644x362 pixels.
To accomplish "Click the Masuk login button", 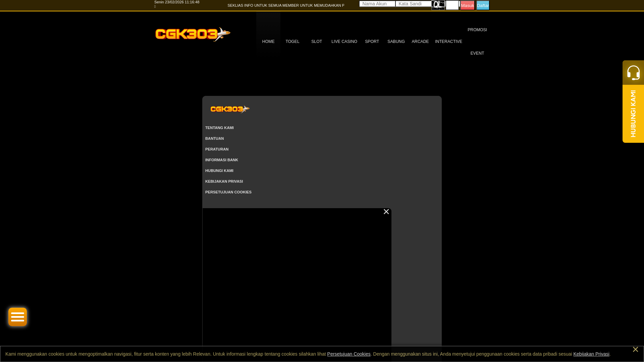I will (x=467, y=5).
